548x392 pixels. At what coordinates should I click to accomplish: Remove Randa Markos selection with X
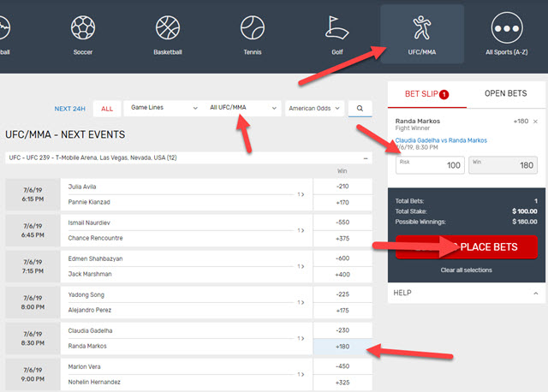click(535, 122)
